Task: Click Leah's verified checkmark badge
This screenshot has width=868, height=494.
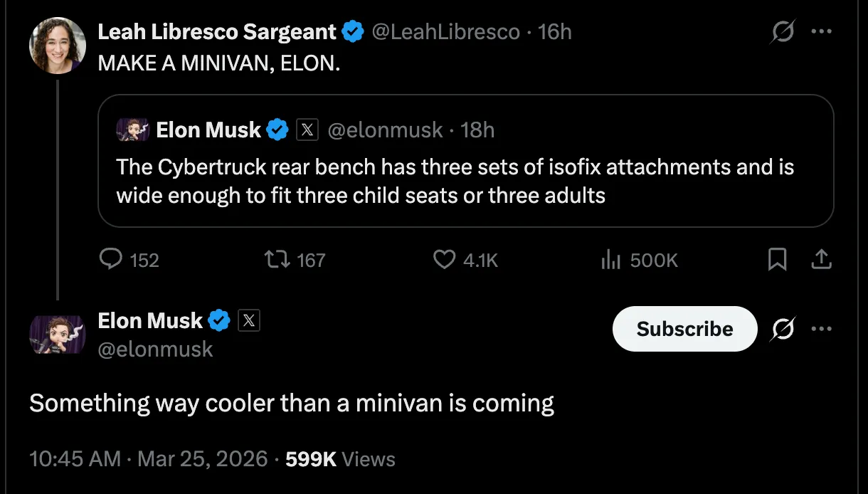Action: (352, 31)
